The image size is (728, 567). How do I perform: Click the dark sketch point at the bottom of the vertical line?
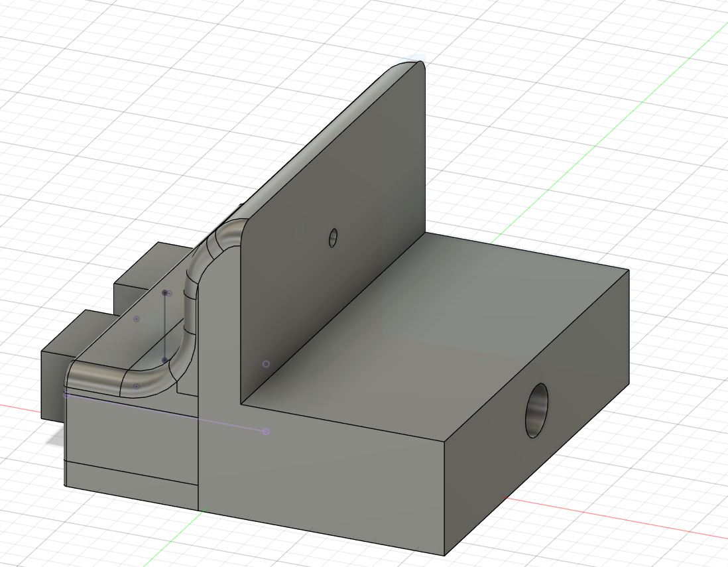point(165,360)
